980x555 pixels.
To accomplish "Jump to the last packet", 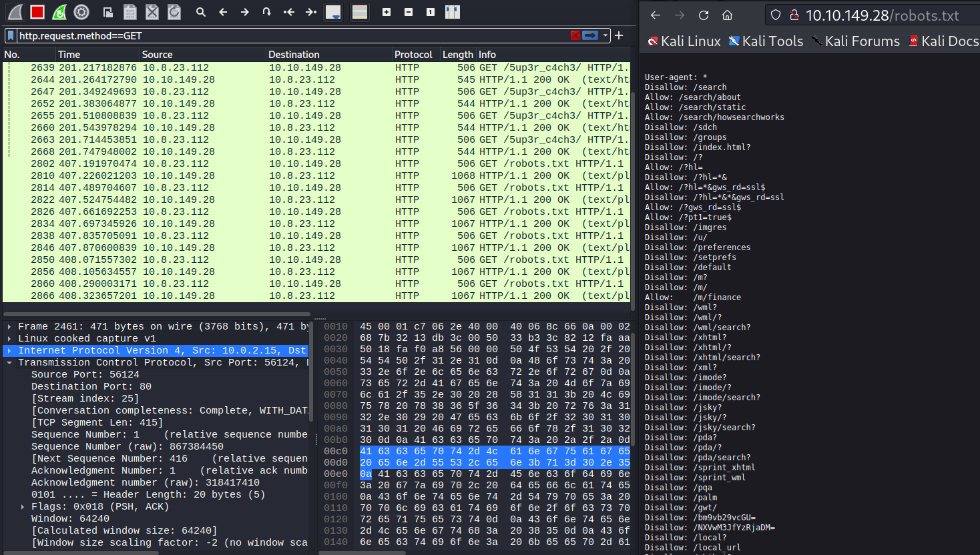I will coord(311,12).
